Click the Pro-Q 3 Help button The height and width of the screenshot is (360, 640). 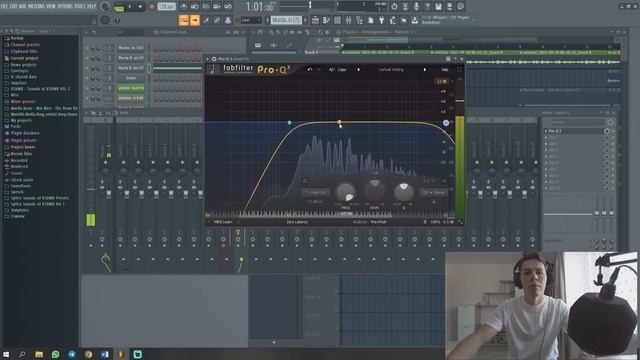pyautogui.click(x=444, y=70)
